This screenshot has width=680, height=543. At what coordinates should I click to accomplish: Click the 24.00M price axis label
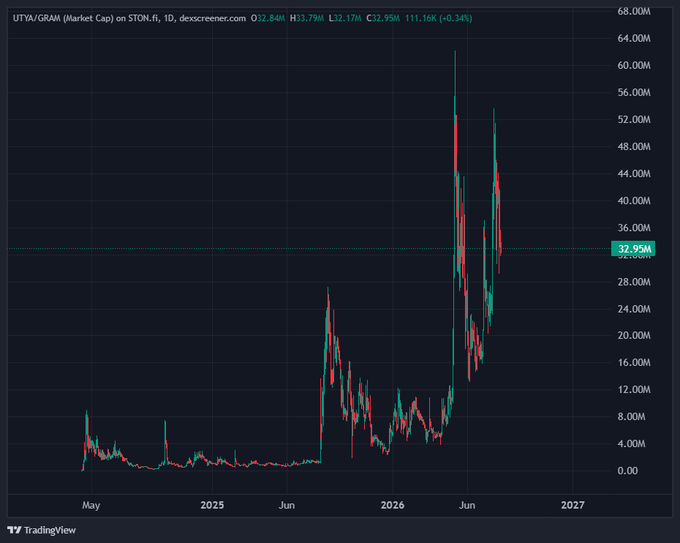click(634, 309)
